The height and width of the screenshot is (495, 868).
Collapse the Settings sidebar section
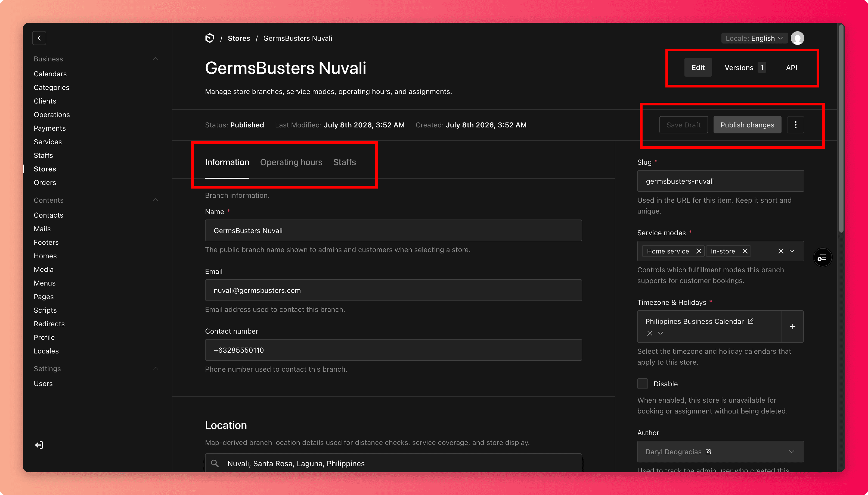[x=156, y=368]
